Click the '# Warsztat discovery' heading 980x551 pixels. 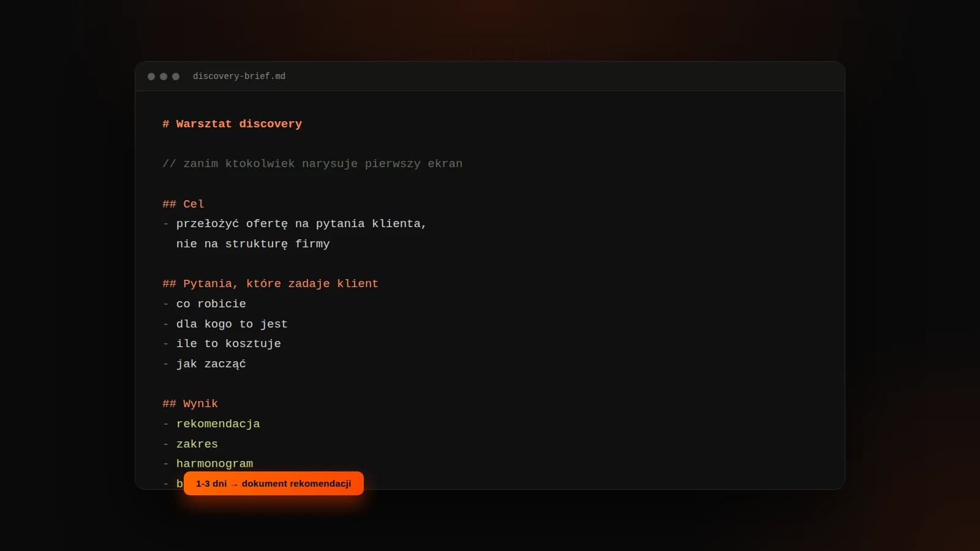coord(232,124)
